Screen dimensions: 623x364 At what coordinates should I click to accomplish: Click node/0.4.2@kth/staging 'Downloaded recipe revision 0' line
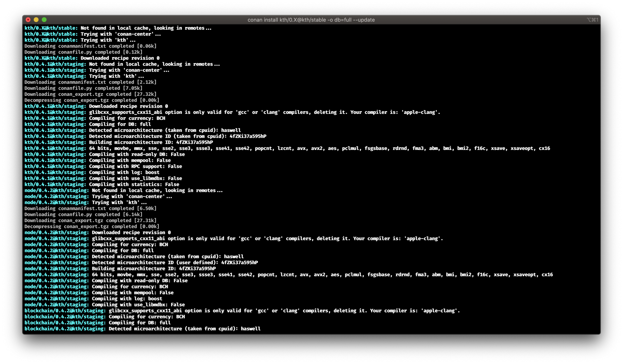click(98, 233)
